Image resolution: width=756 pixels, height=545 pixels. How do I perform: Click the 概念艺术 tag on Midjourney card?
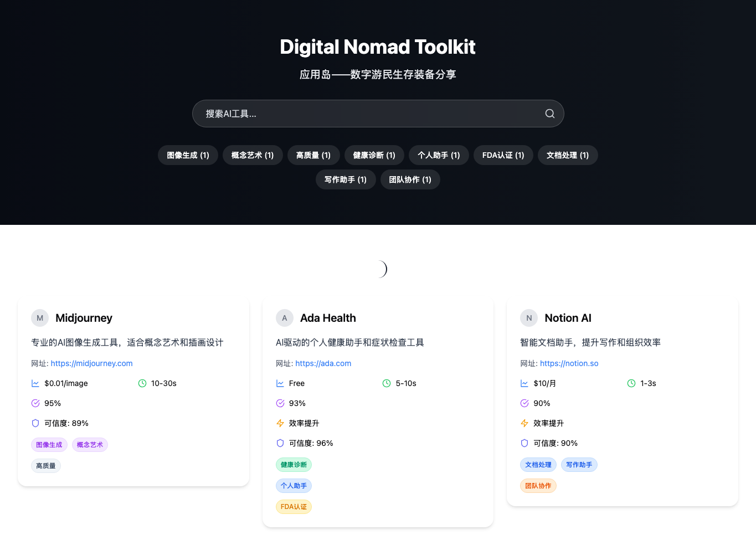pyautogui.click(x=90, y=444)
